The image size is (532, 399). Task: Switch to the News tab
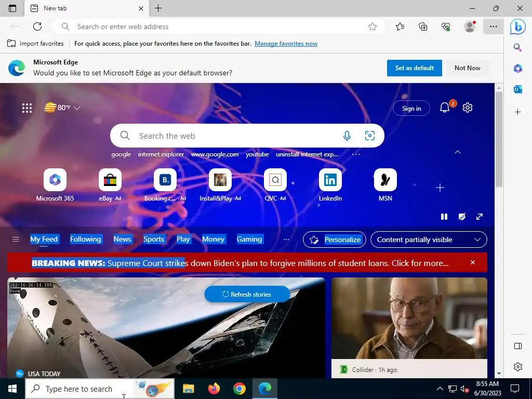122,239
